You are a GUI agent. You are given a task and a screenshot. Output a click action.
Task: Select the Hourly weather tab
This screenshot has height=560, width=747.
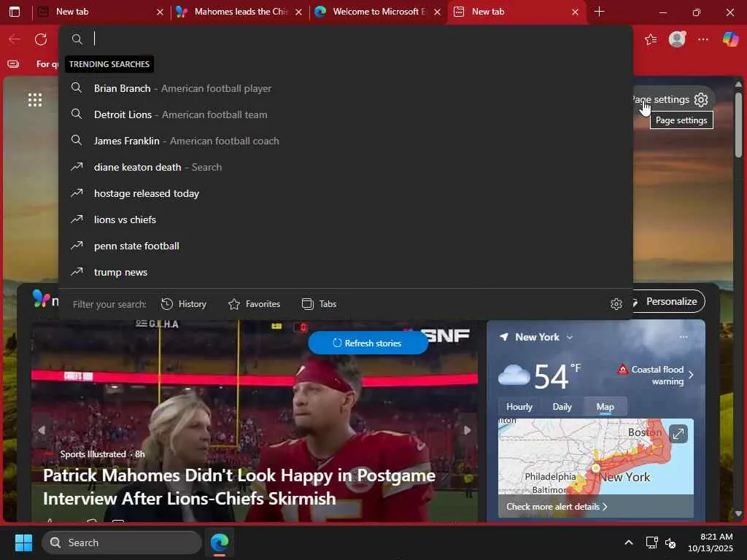click(x=519, y=407)
